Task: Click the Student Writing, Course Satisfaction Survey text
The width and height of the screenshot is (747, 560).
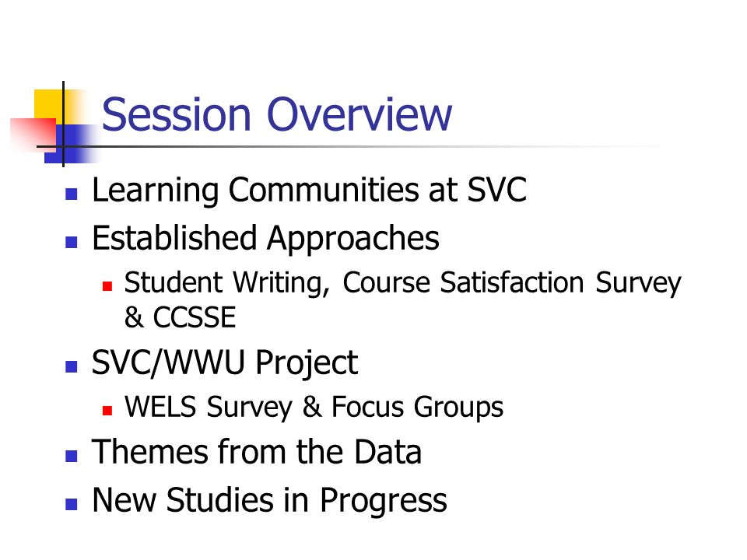Action: coord(402,283)
